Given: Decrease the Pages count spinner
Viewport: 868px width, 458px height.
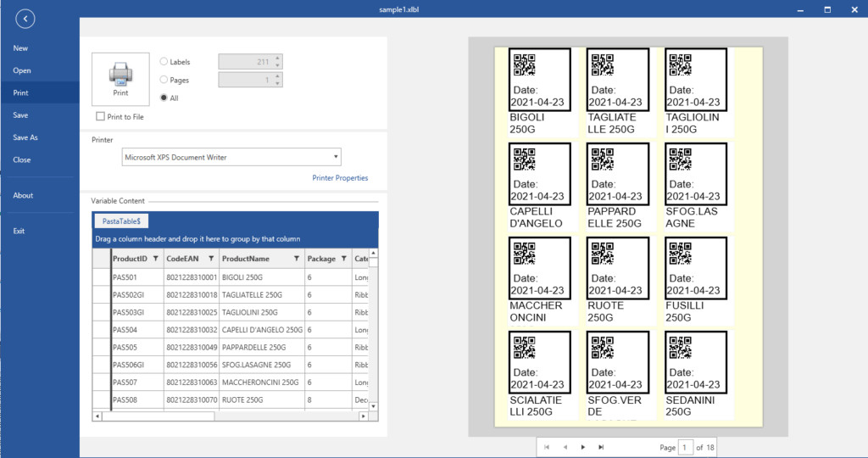Looking at the screenshot, I should 278,84.
